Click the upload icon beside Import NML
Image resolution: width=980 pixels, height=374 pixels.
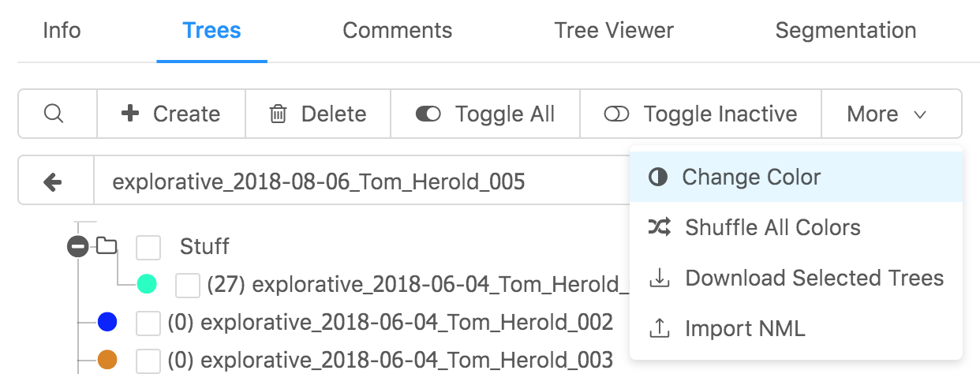tap(659, 328)
